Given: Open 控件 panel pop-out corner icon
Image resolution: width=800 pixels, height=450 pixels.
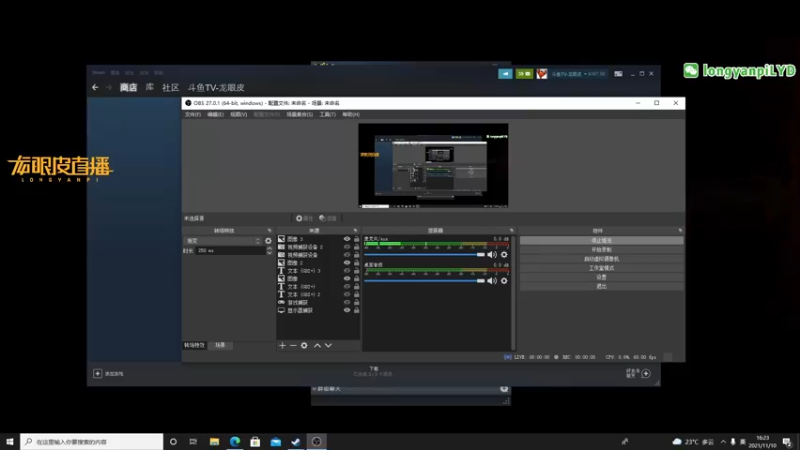Looking at the screenshot, I should click(680, 231).
